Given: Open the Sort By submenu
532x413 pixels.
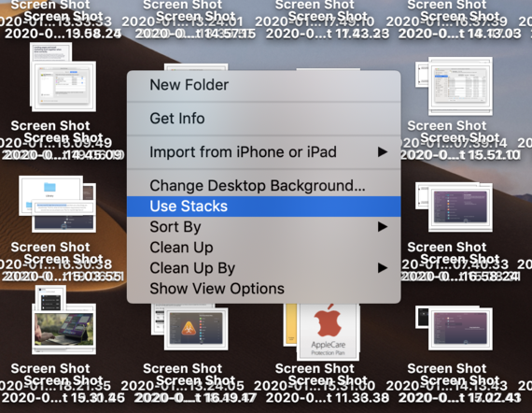Looking at the screenshot, I should click(263, 227).
